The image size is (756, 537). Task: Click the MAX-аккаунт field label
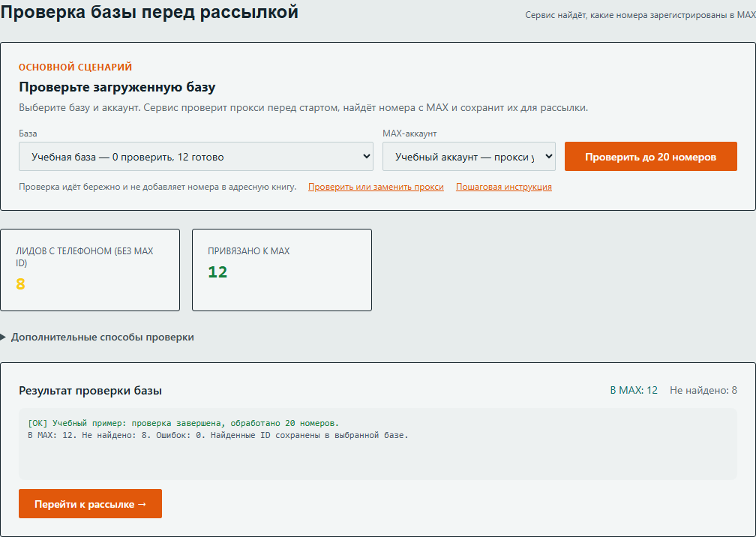[x=409, y=133]
